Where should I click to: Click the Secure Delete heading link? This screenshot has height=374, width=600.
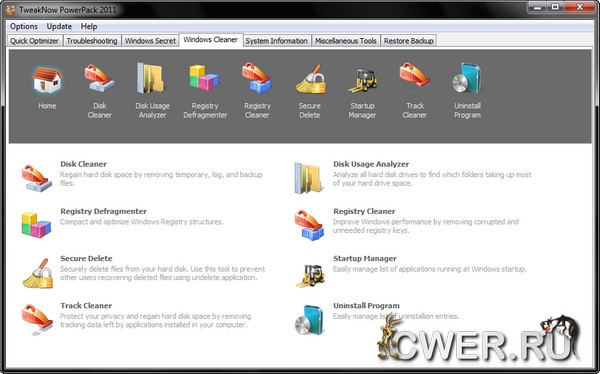point(86,258)
